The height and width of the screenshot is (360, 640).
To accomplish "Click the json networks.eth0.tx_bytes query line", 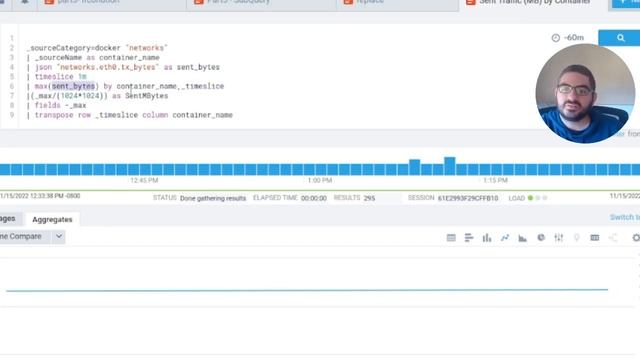I will (x=123, y=67).
